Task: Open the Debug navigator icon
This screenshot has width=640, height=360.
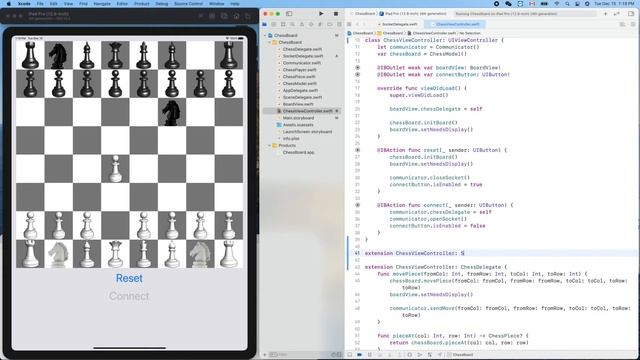Action: pos(320,24)
